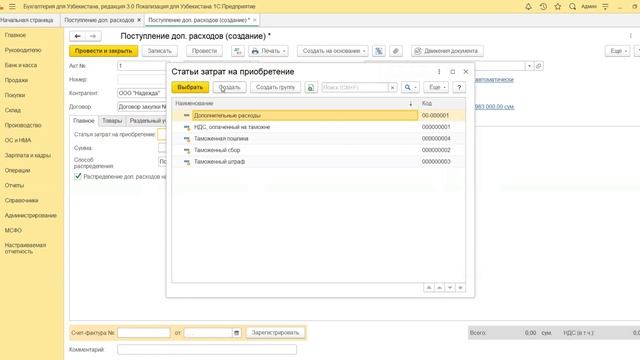640x360 pixels.
Task: Open the dialog help question mark
Action: click(459, 87)
